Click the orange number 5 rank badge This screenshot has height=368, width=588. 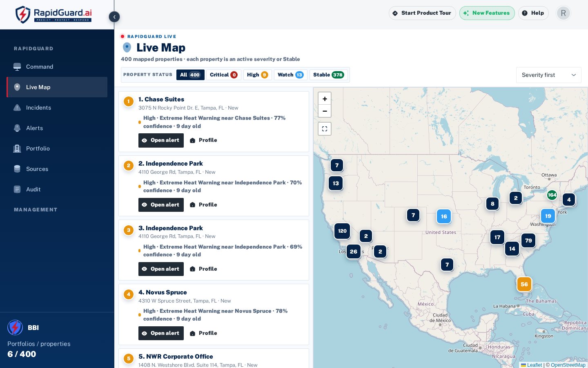tap(129, 359)
